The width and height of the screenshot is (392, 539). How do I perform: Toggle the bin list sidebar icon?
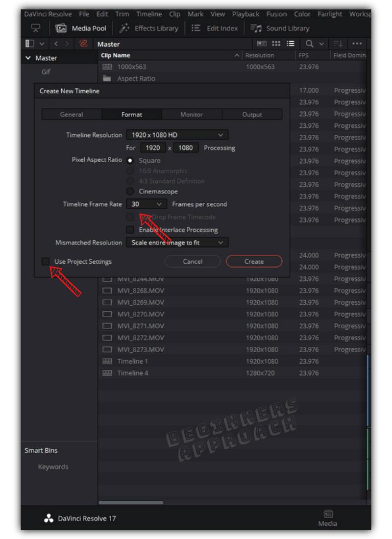tap(30, 44)
